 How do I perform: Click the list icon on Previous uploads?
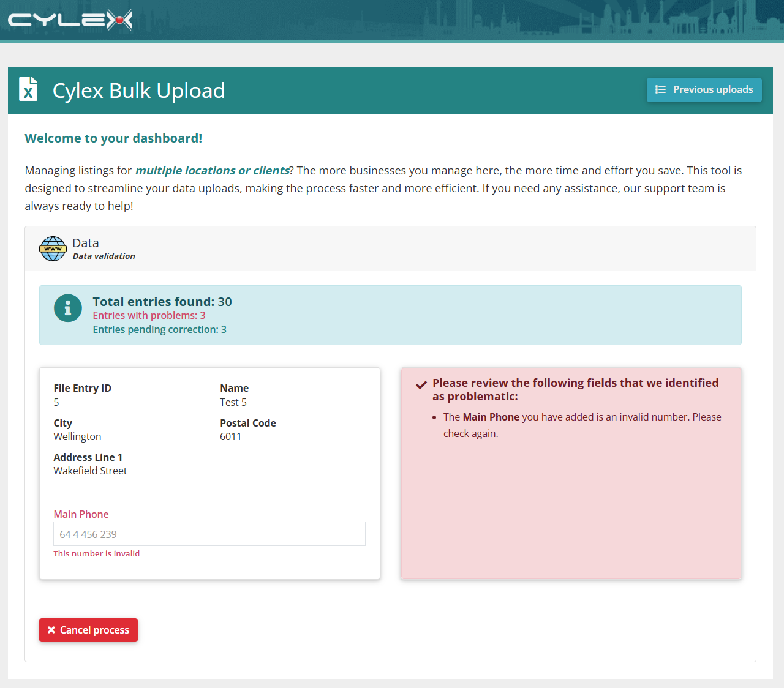(x=660, y=89)
